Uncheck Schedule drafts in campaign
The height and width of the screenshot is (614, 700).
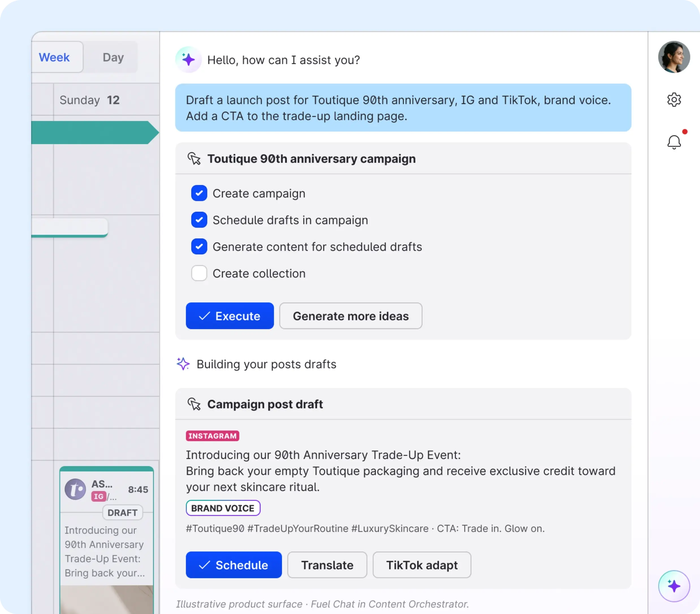coord(199,220)
